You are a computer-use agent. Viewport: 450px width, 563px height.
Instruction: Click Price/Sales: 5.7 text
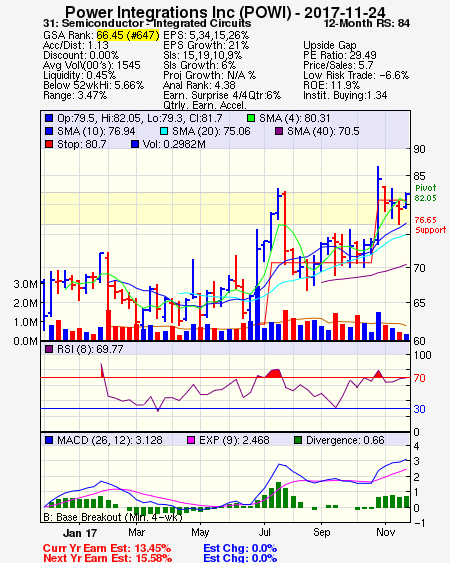[338, 65]
